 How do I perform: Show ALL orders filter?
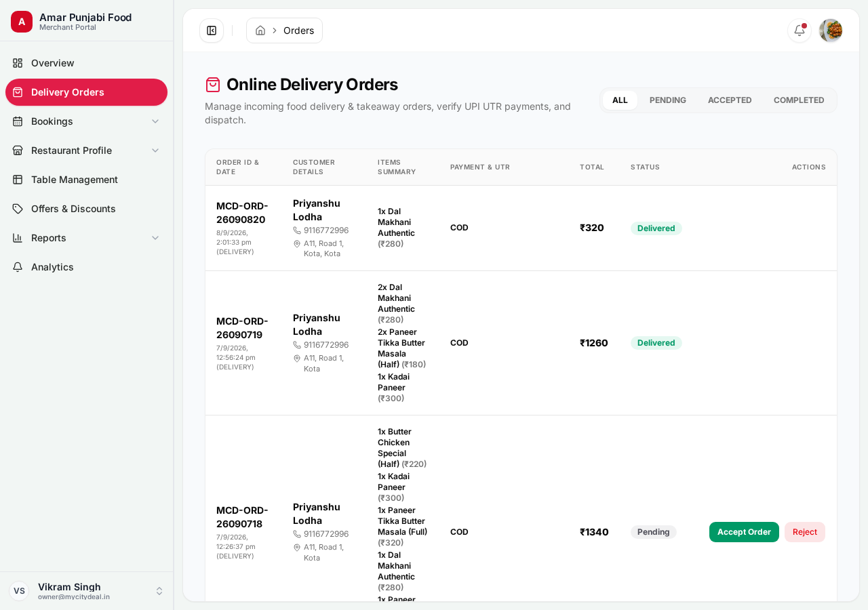620,100
